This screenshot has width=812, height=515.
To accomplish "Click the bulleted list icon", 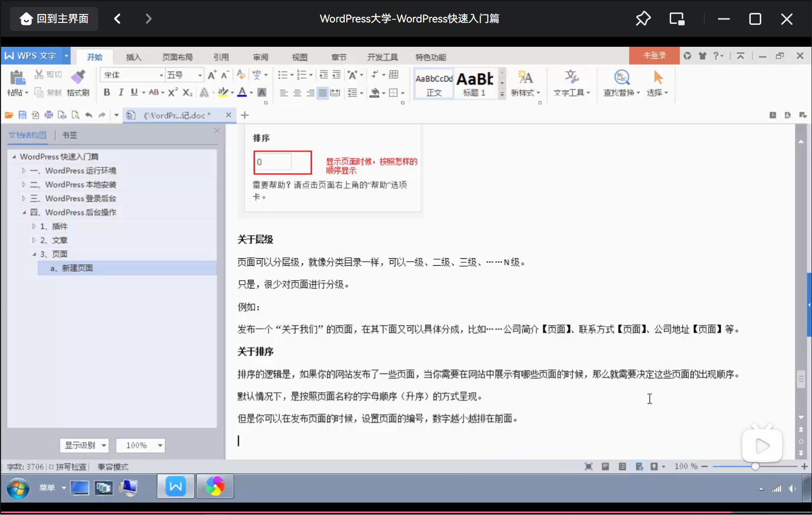I will [x=283, y=75].
